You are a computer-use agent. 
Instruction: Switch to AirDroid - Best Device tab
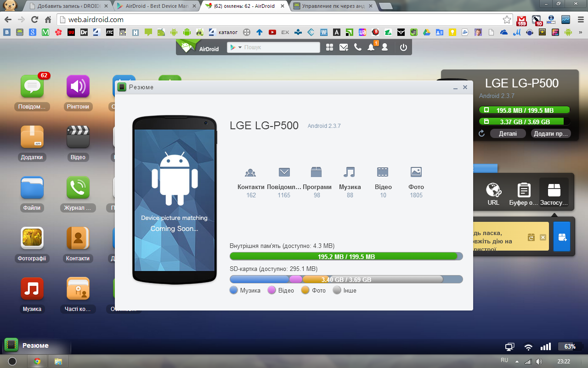(x=156, y=6)
